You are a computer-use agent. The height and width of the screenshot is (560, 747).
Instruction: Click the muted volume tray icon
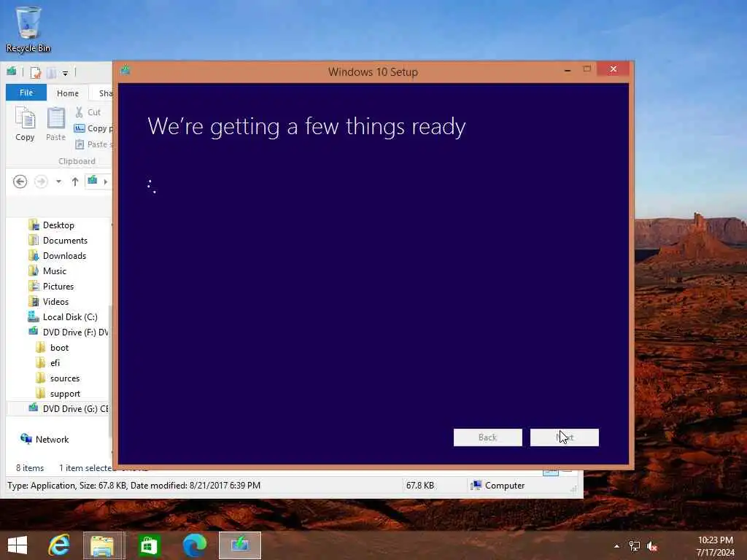(651, 546)
